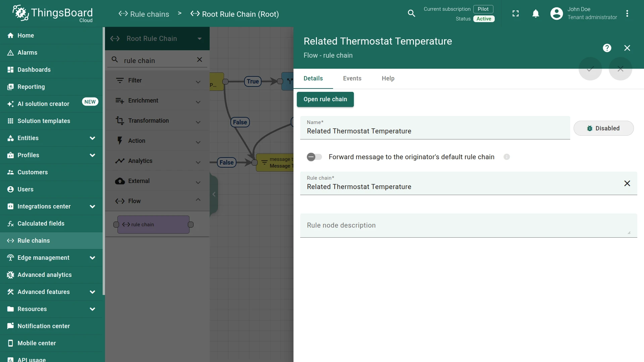The width and height of the screenshot is (644, 362).
Task: Switch to Details tab
Action: [x=313, y=78]
